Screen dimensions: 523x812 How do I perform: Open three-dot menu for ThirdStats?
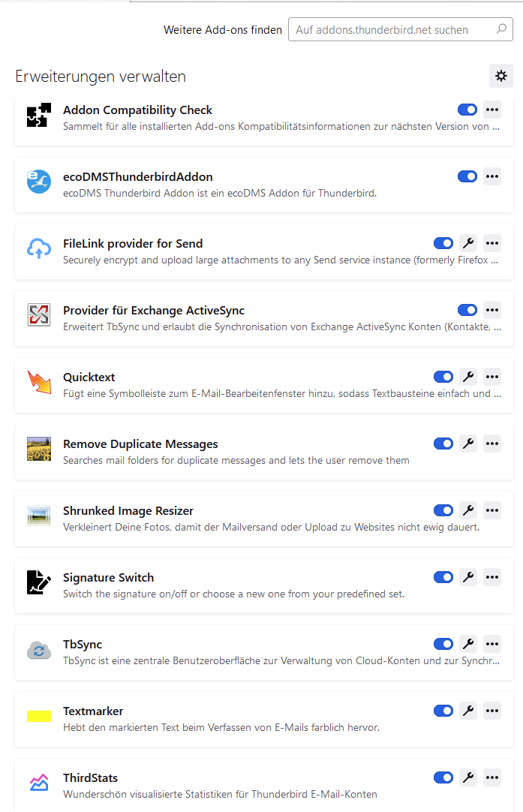(x=492, y=777)
